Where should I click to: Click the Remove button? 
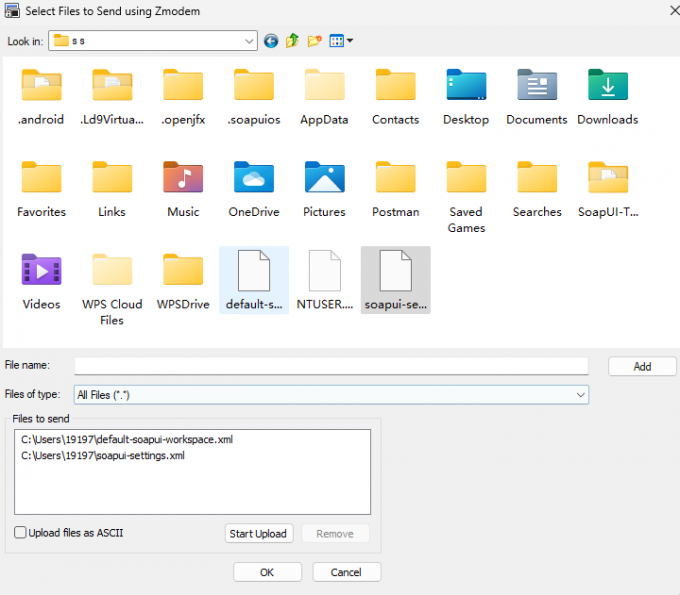[335, 533]
